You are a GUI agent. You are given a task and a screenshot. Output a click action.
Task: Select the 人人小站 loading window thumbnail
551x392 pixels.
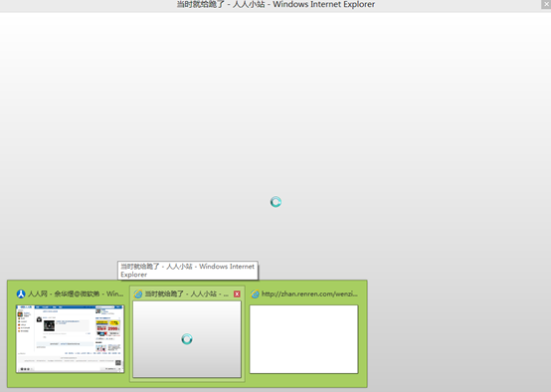(187, 339)
